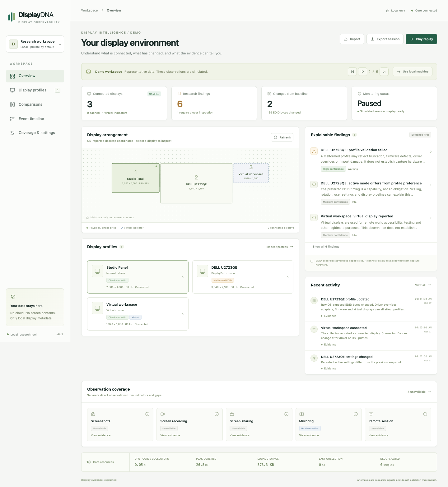Expand Evidence under DELL U2723QE profile updated
The image size is (448, 487).
tap(329, 316)
